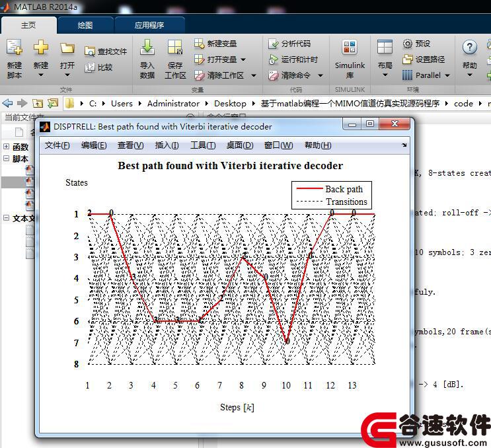Open Parallel dropdown arrow
This screenshot has width=491, height=448.
click(x=447, y=75)
